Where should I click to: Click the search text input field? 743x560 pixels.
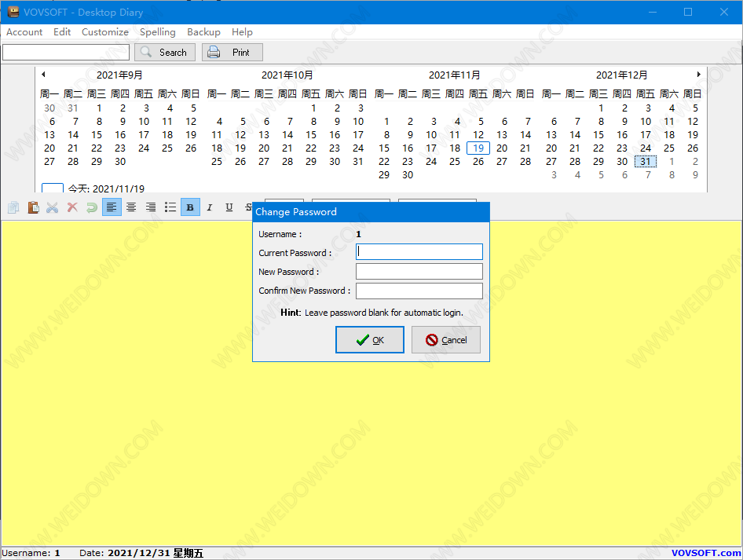[x=66, y=52]
